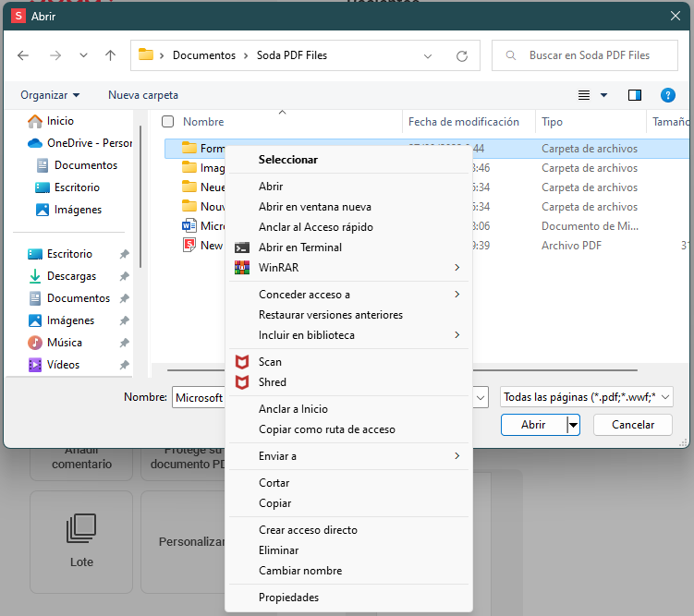
Task: Open pinned Documentos quick access
Action: click(x=69, y=298)
